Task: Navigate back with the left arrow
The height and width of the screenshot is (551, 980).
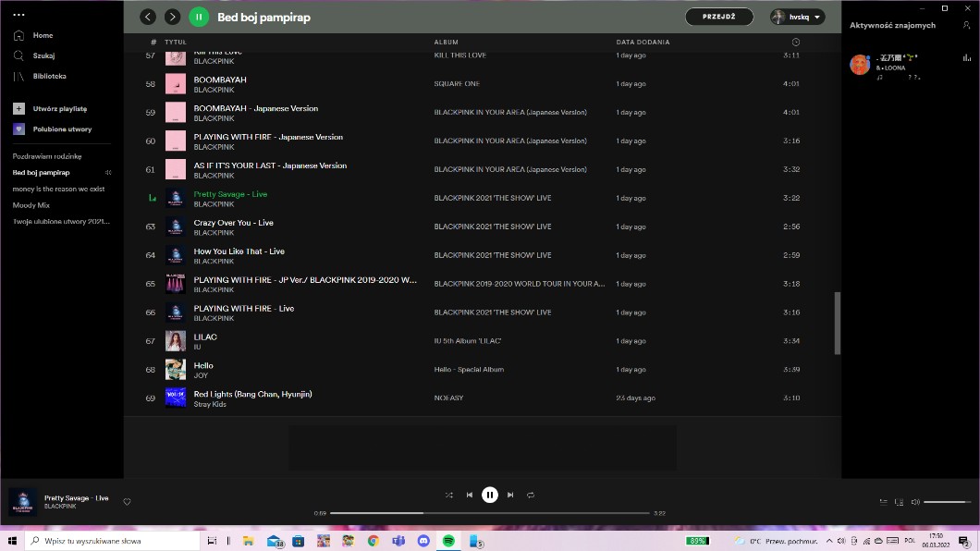Action: click(148, 17)
